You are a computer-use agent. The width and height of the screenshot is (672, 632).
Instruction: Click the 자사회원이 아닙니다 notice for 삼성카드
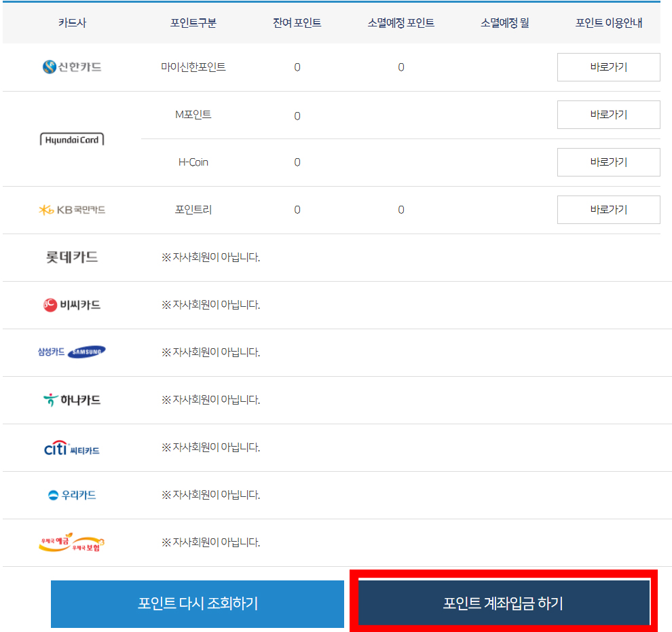pos(210,352)
